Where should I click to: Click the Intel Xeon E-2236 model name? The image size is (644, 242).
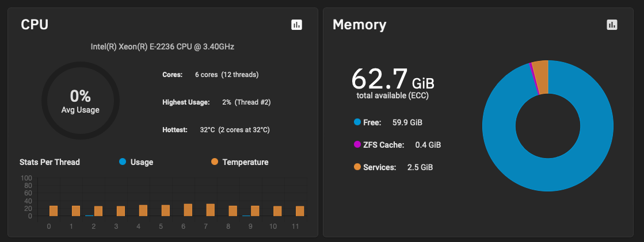point(163,47)
